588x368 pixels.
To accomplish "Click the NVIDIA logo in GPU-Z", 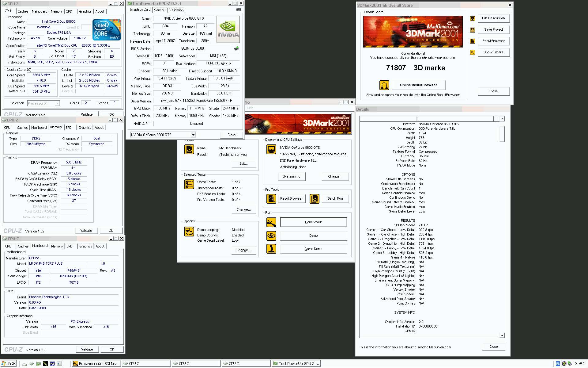I will click(228, 29).
